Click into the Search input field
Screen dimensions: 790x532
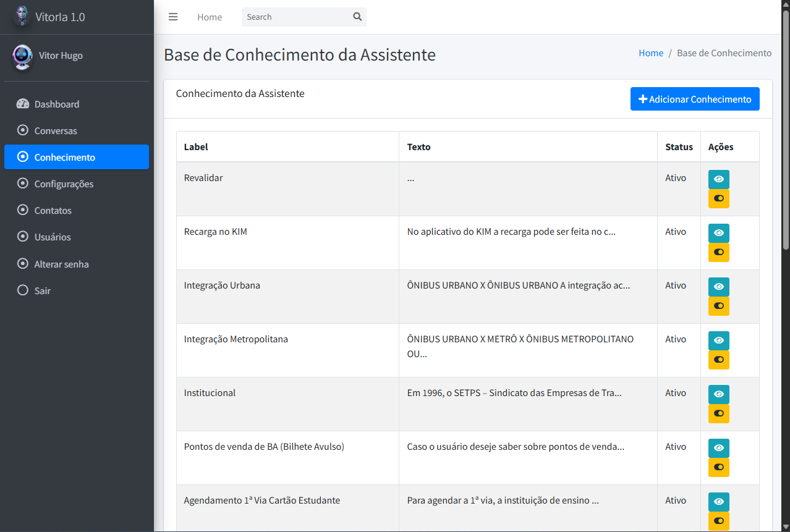(295, 17)
